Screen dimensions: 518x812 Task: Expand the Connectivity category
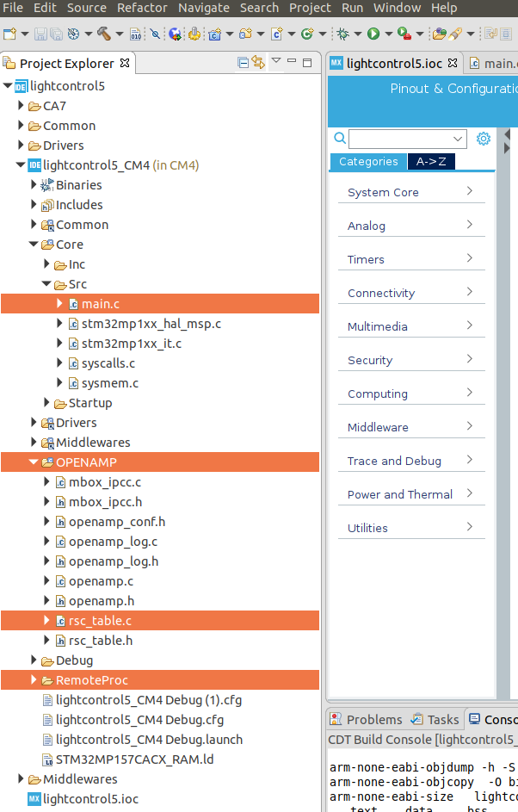(x=411, y=293)
